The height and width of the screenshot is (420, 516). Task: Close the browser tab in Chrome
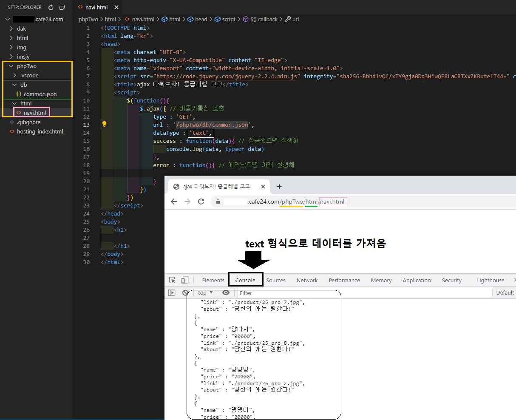point(263,187)
